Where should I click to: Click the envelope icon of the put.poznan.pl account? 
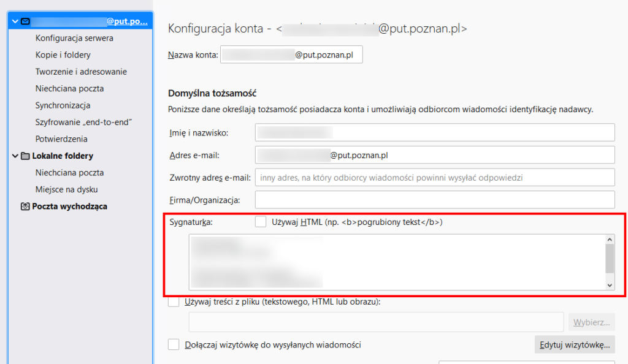click(25, 20)
